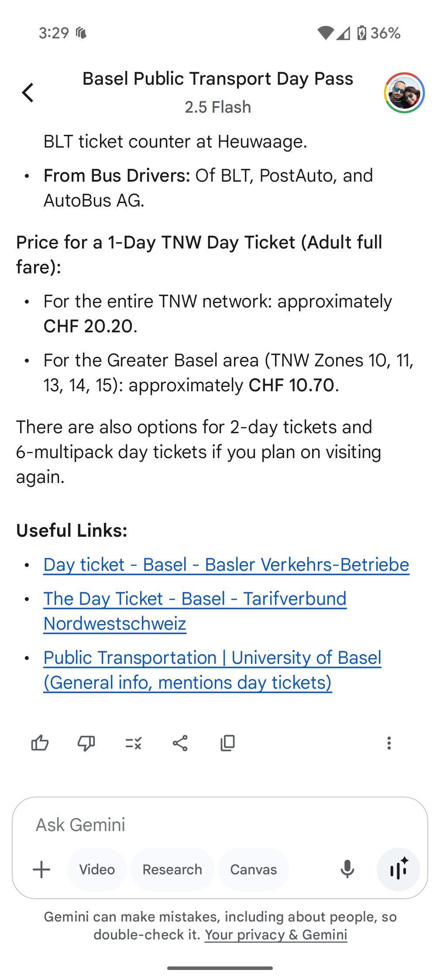The height and width of the screenshot is (980, 440).
Task: Open the three-dot overflow menu
Action: coord(389,743)
